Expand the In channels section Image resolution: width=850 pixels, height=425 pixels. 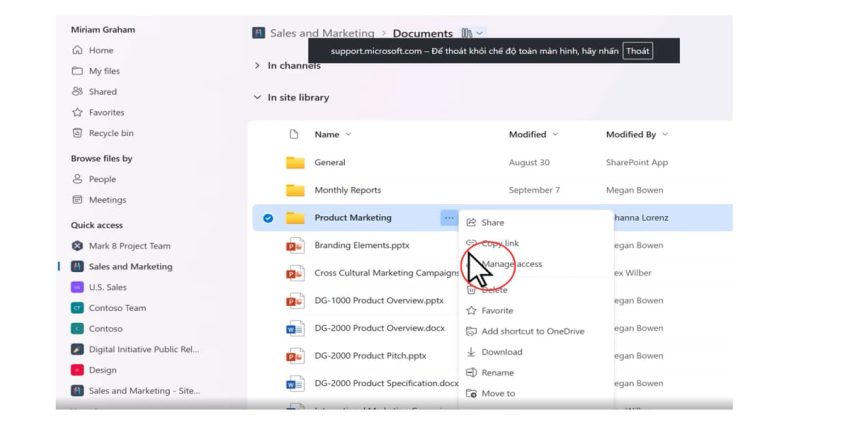(x=257, y=66)
